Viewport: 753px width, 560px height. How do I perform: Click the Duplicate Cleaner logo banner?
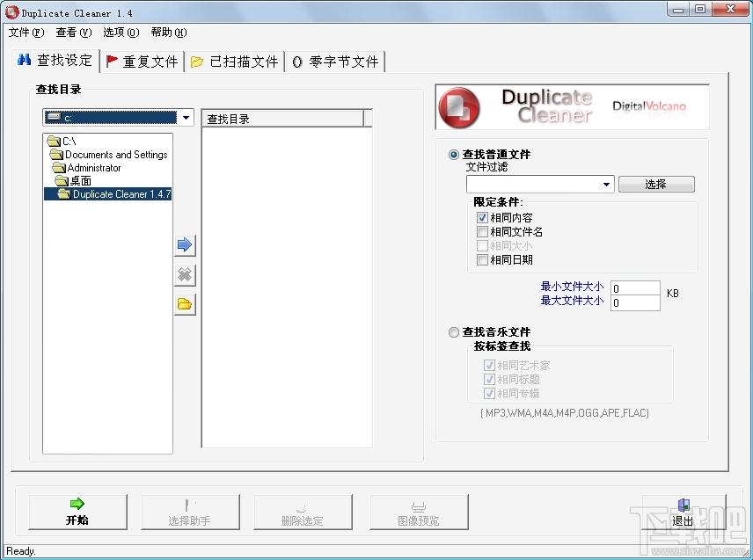(572, 107)
